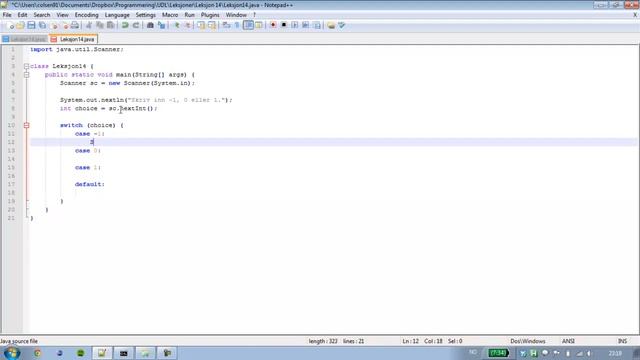Collapse the class Leksjon14 fold marker
This screenshot has width=640, height=360.
point(27,66)
